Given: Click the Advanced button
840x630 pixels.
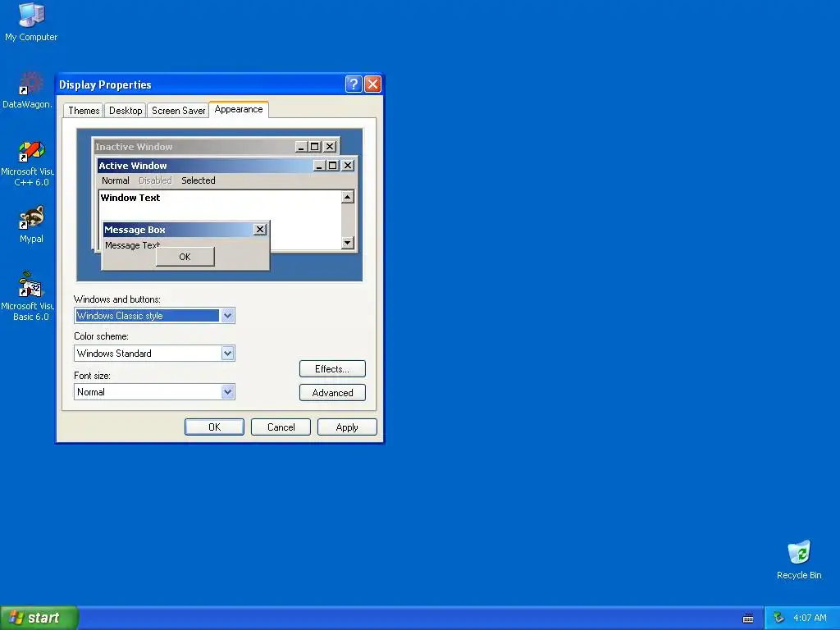Looking at the screenshot, I should [332, 393].
